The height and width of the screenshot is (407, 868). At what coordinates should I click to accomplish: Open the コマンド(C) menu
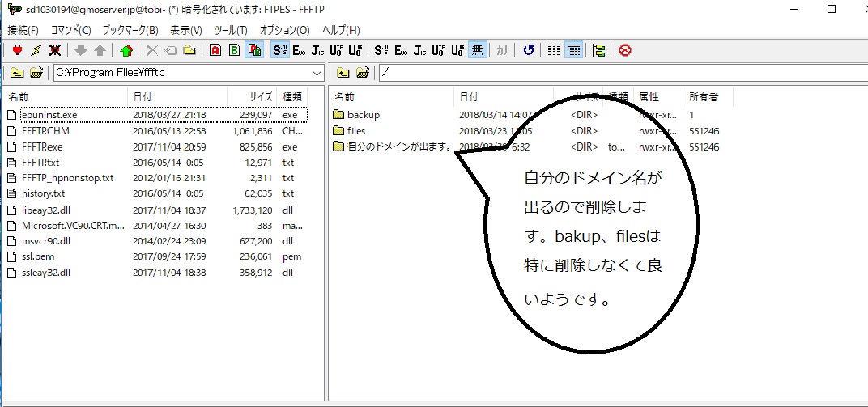(71, 30)
